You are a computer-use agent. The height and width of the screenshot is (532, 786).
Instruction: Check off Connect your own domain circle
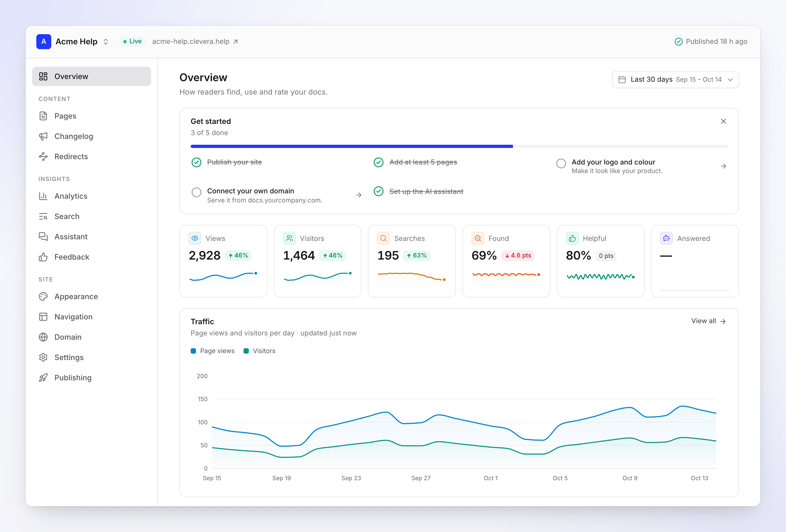196,192
